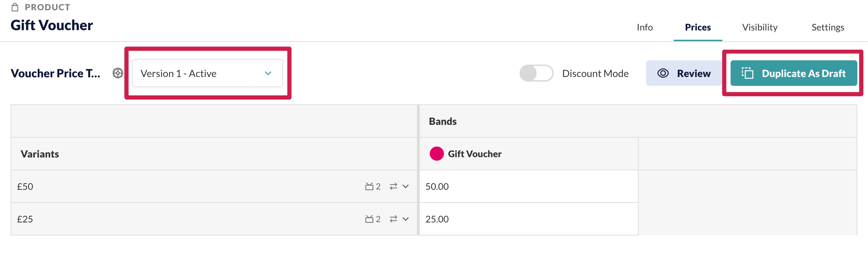Click the product bag icon
The height and width of the screenshot is (254, 868).
tap(15, 7)
